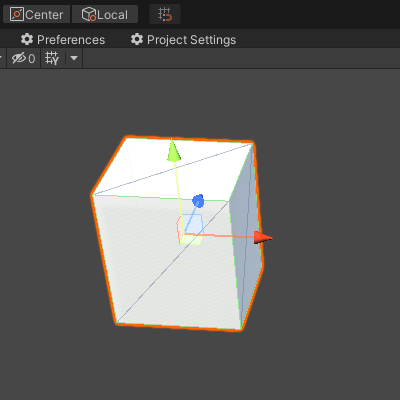Toggle the Center pivot mode button
Viewport: 400px width, 400px height.
tap(37, 14)
